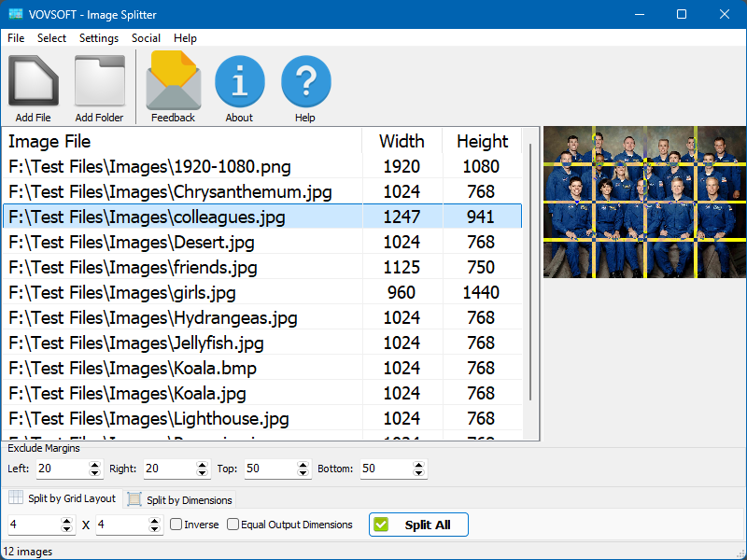Click the Add Folder toolbar icon

click(99, 82)
